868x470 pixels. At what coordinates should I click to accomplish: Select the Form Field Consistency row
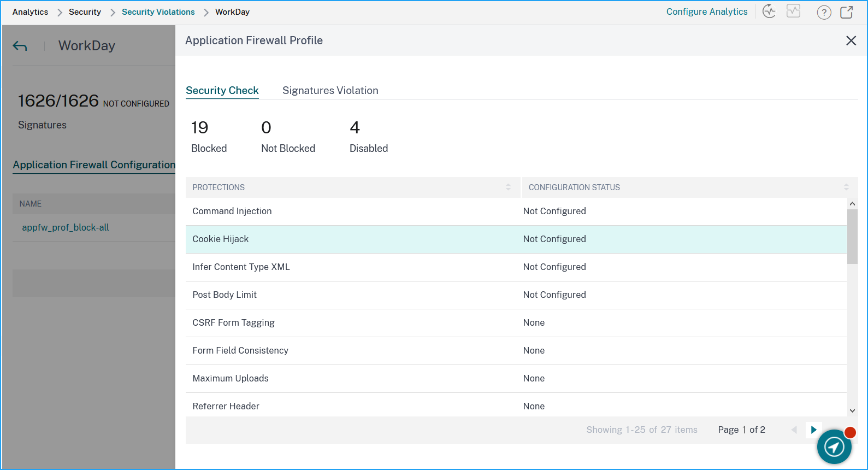click(x=516, y=351)
